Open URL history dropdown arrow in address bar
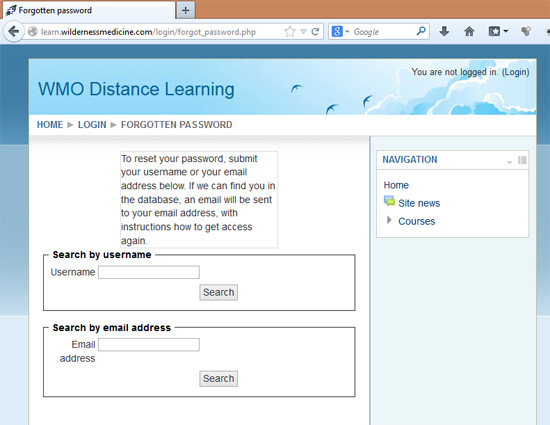 (x=303, y=32)
